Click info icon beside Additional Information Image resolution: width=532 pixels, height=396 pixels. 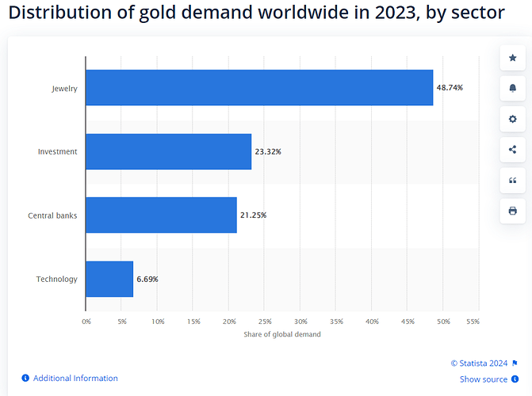pos(25,379)
